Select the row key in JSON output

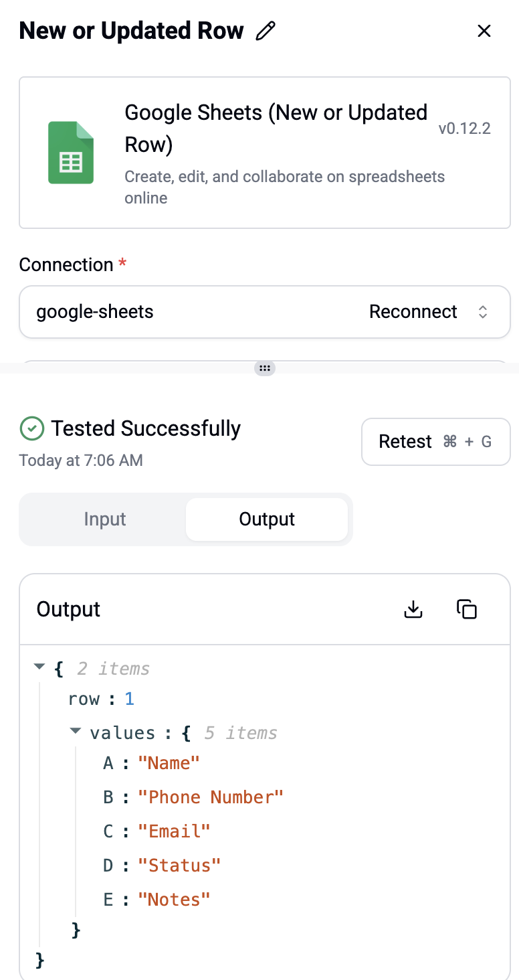tap(84, 700)
